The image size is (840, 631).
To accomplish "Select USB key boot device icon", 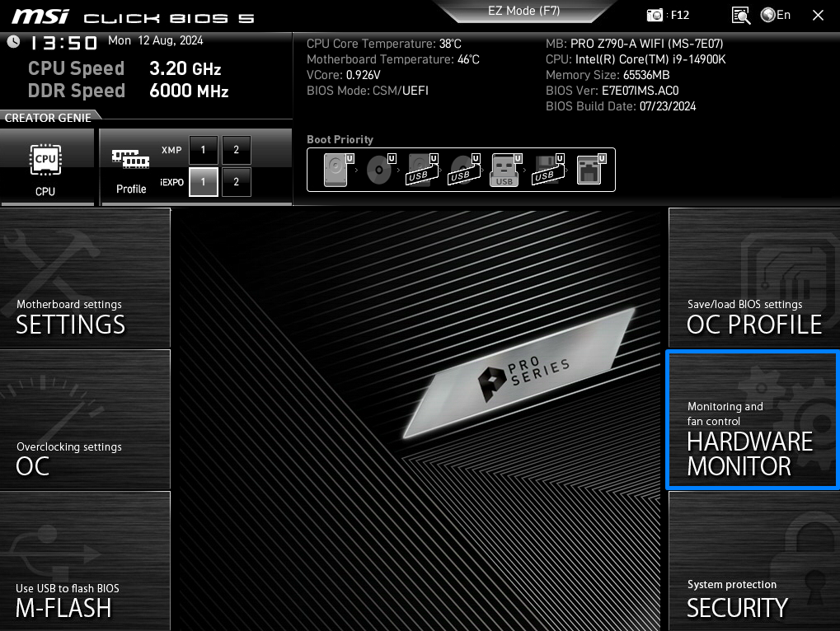I will (x=505, y=170).
